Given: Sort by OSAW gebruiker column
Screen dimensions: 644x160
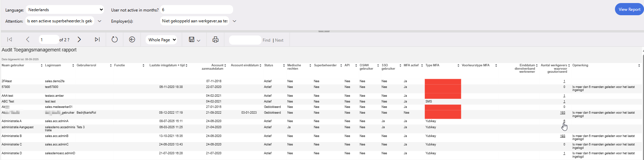Looking at the screenshot, I should (x=378, y=65).
